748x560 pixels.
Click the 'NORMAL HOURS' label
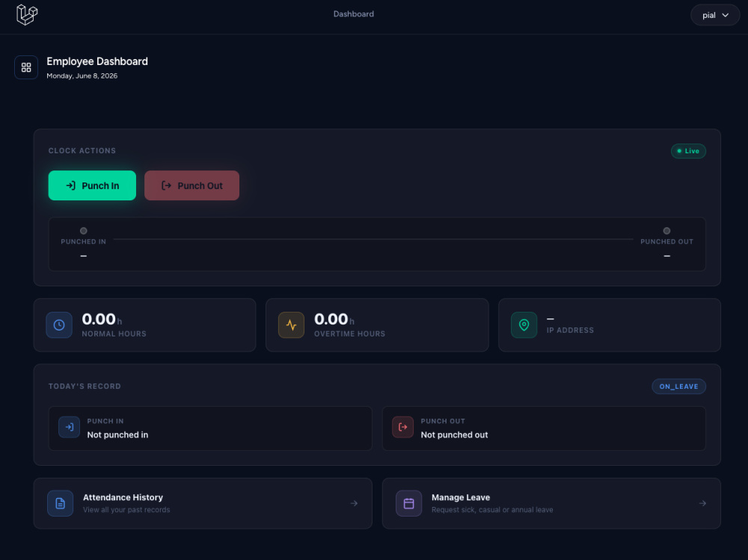tap(114, 334)
